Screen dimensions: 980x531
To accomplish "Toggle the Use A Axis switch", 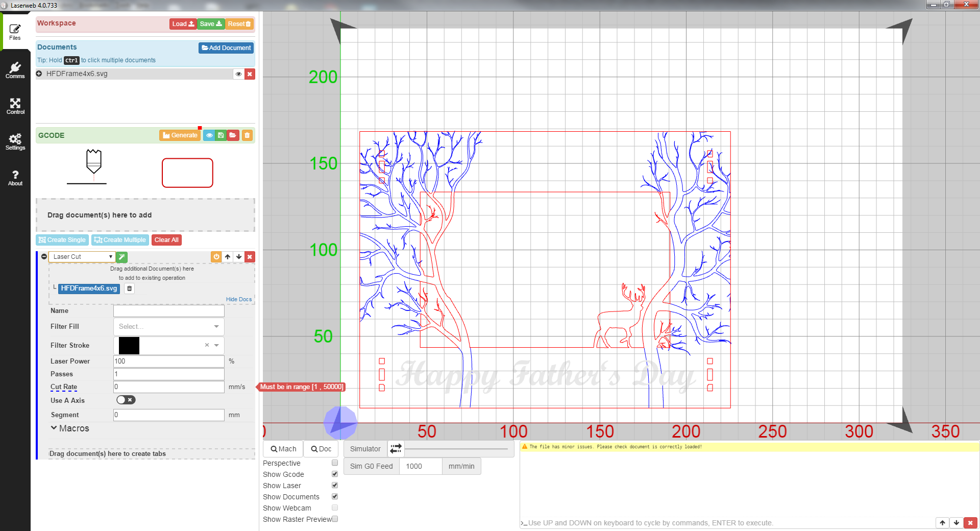I will [126, 400].
